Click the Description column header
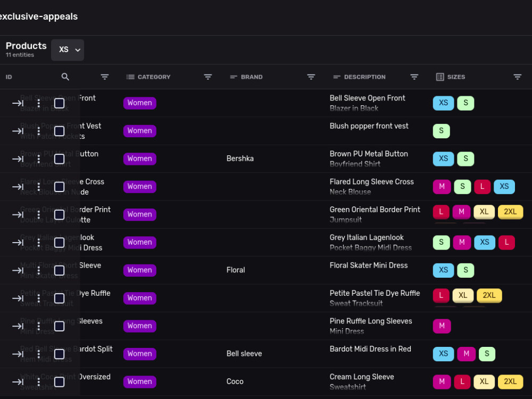 tap(365, 77)
